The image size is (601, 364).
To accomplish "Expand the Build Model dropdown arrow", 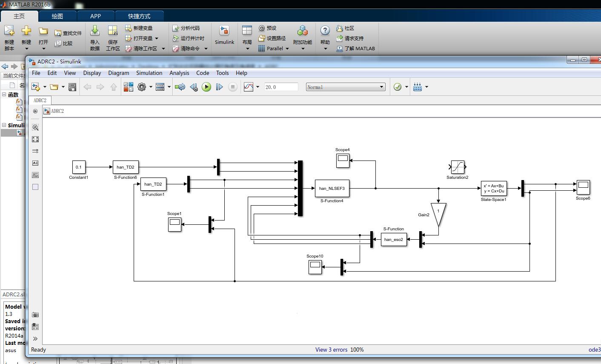I will point(426,87).
